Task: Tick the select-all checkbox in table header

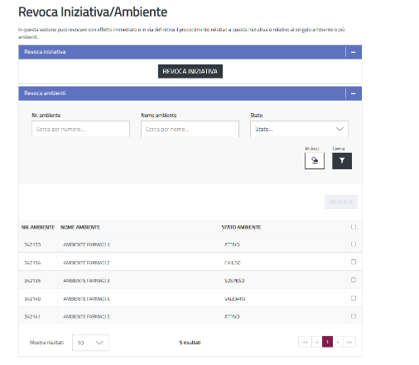Action: pyautogui.click(x=353, y=227)
